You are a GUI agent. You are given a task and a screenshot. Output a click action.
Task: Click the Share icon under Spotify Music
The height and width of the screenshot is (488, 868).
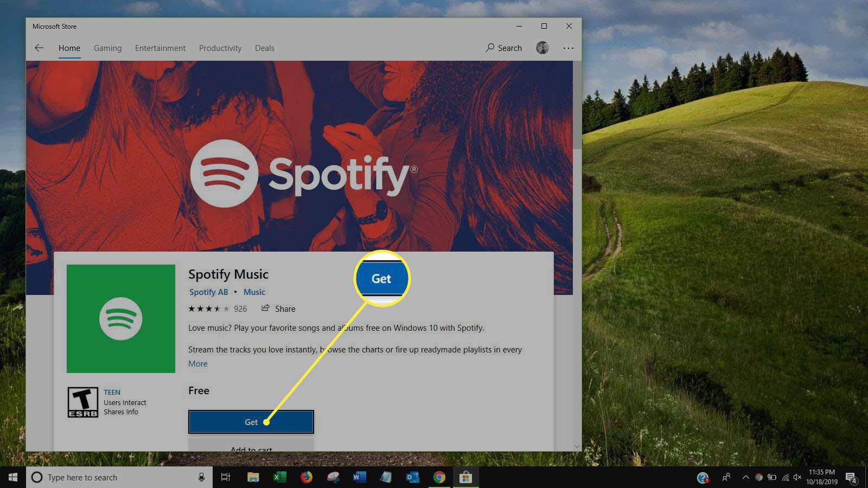point(265,308)
